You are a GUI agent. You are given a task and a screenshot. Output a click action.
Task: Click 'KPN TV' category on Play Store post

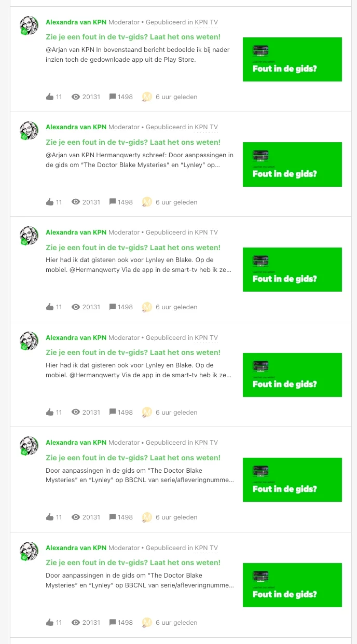click(206, 22)
